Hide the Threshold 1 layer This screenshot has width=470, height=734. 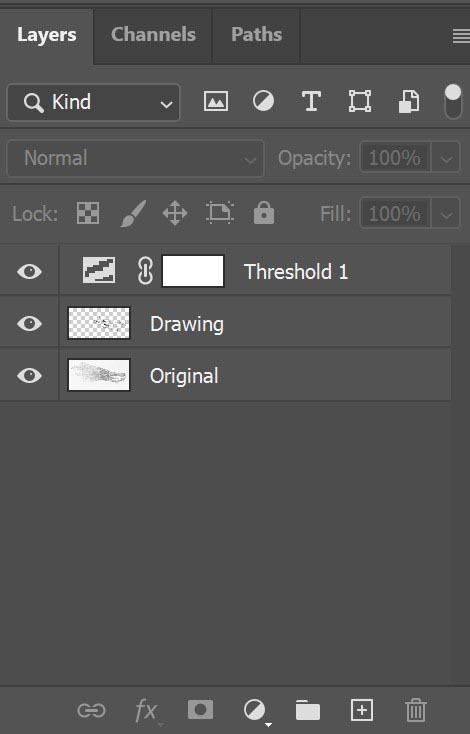tap(29, 272)
